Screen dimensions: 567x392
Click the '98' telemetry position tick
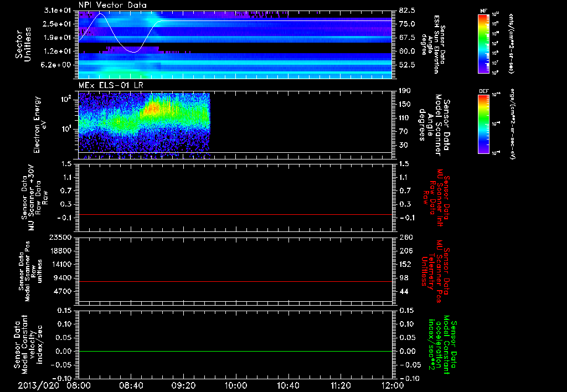tap(403, 278)
